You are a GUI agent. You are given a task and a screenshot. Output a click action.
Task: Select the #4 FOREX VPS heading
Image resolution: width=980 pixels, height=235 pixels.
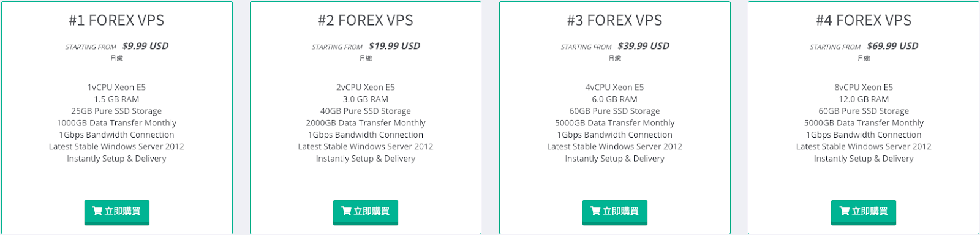[864, 20]
